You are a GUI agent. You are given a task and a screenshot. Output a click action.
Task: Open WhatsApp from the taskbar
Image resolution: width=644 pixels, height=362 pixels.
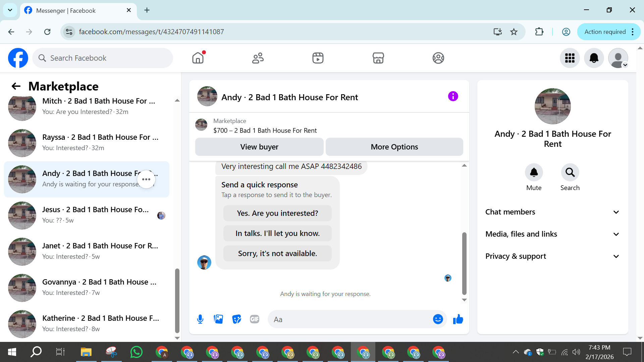136,352
